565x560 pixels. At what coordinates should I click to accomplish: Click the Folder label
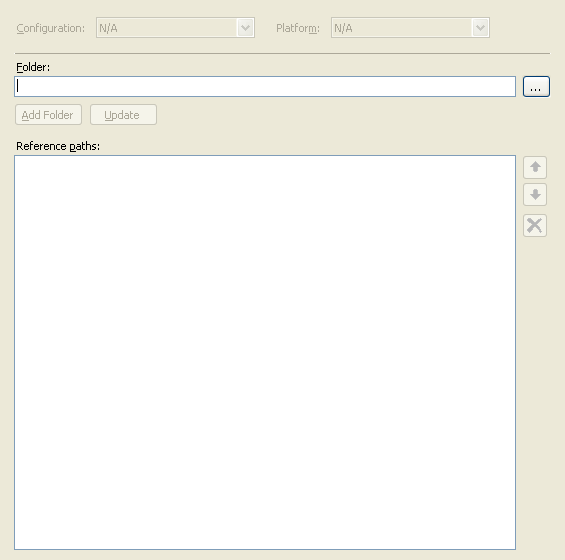click(x=33, y=67)
